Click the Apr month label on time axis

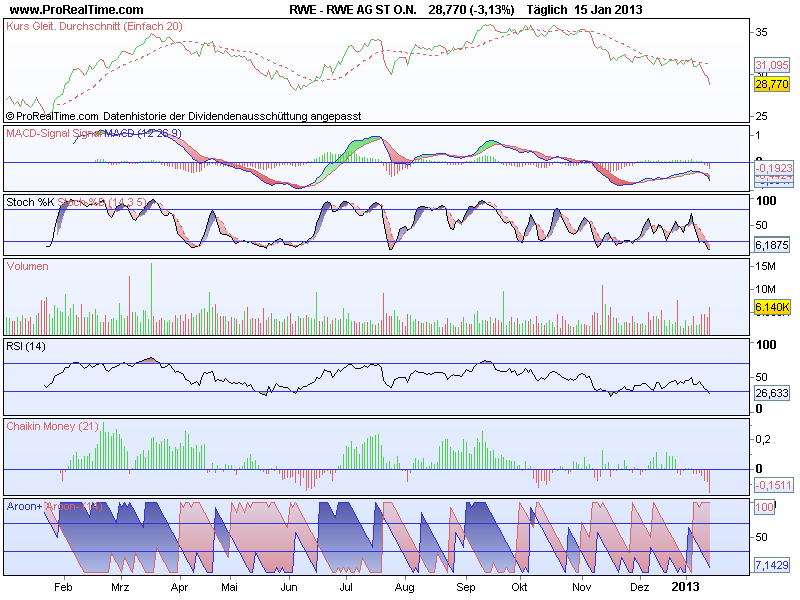179,588
